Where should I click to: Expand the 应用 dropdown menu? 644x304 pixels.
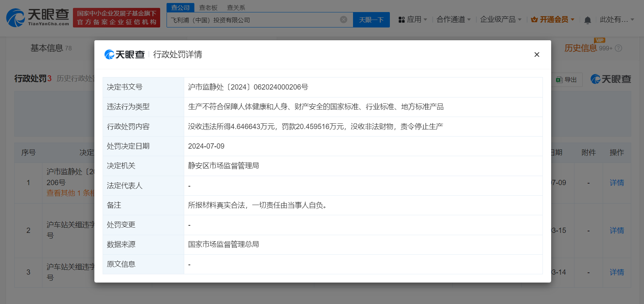(413, 20)
